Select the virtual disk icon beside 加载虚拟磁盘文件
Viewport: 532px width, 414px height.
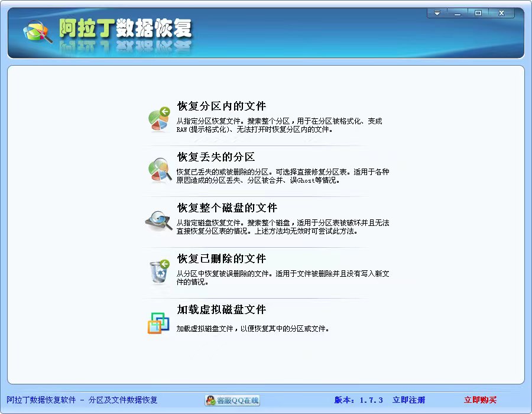pos(158,321)
